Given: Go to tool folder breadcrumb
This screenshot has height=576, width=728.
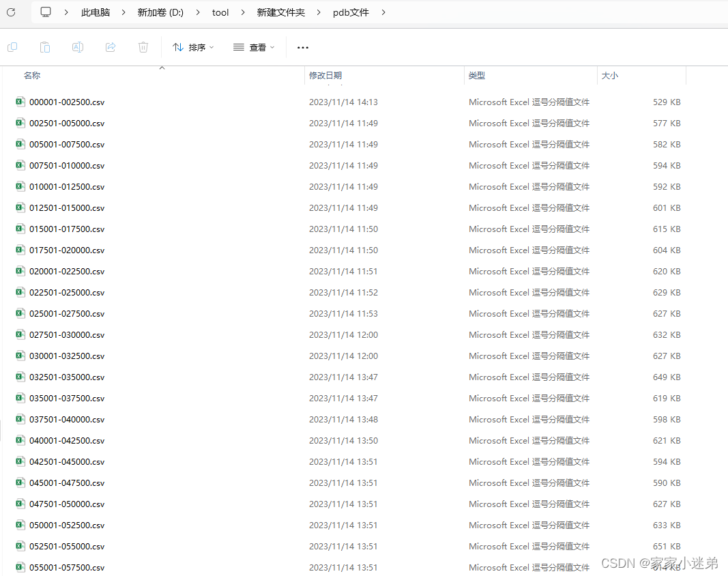Looking at the screenshot, I should 220,12.
